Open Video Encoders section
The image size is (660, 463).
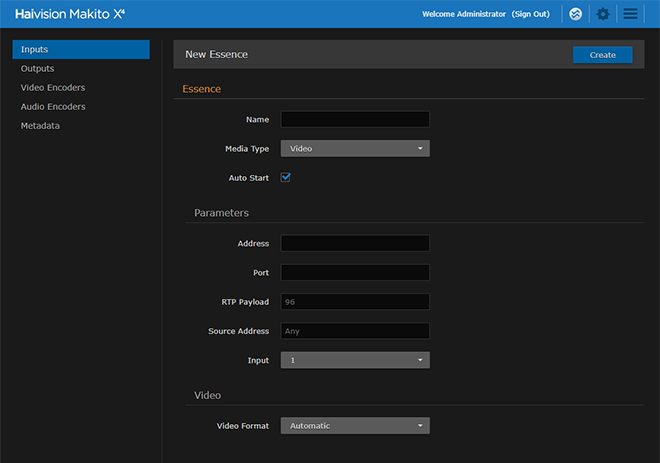tap(53, 88)
